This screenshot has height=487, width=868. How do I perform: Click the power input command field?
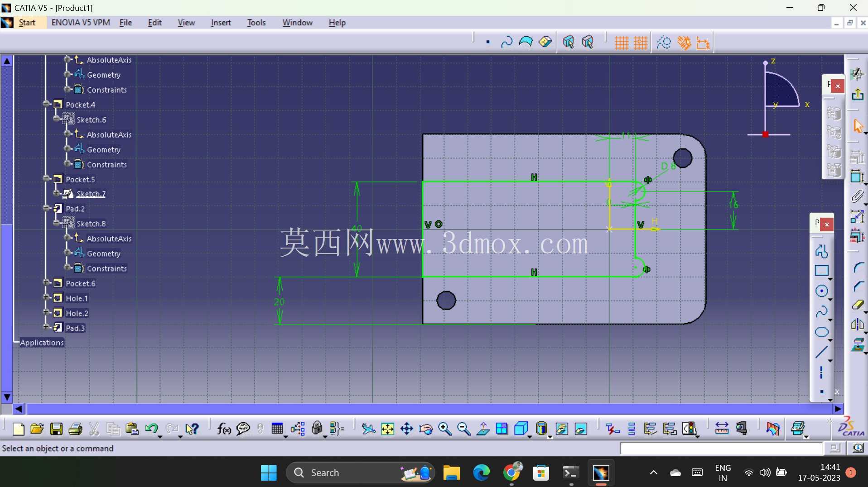[721, 449]
